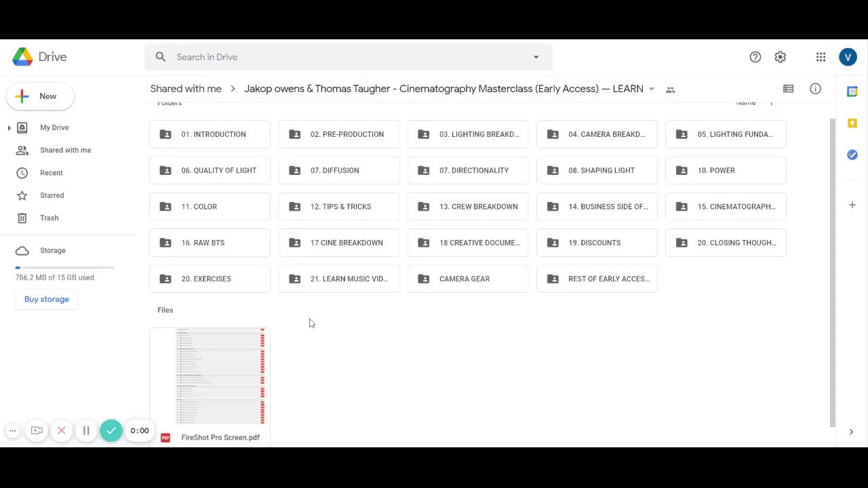This screenshot has height=488, width=868.
Task: Open folder 13. CREW BREAKDOWN
Action: click(468, 207)
